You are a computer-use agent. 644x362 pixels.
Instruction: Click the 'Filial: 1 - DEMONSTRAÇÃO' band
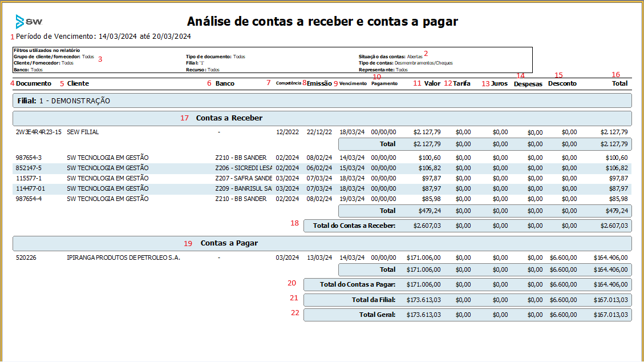coord(322,100)
